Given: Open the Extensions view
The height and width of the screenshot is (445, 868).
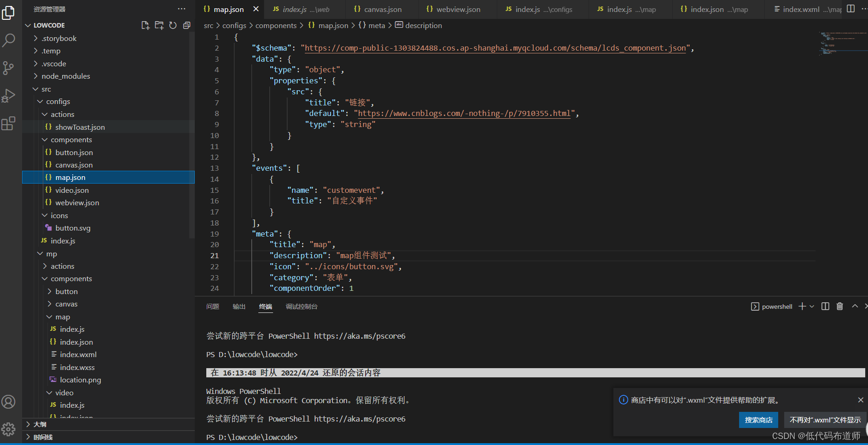Looking at the screenshot, I should tap(8, 123).
